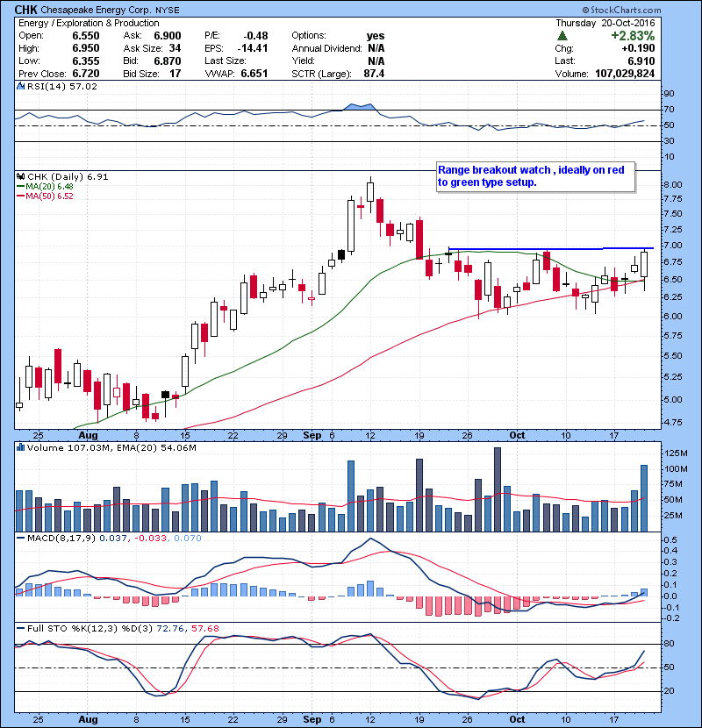
Task: Click the candlestick icon beside CHK (Daily)
Action: 20,176
